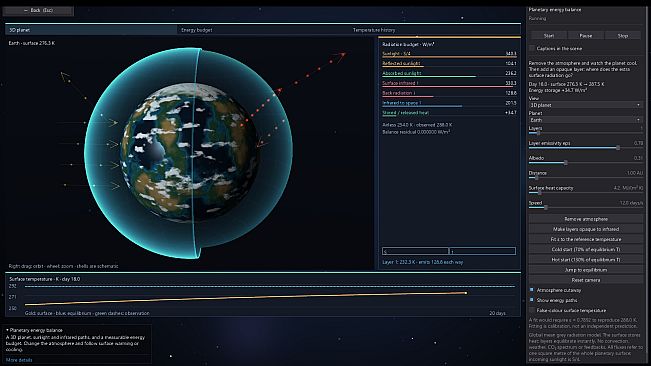651x366 pixels.
Task: Click Cold start (70% of equilibrium T)
Action: pos(585,249)
